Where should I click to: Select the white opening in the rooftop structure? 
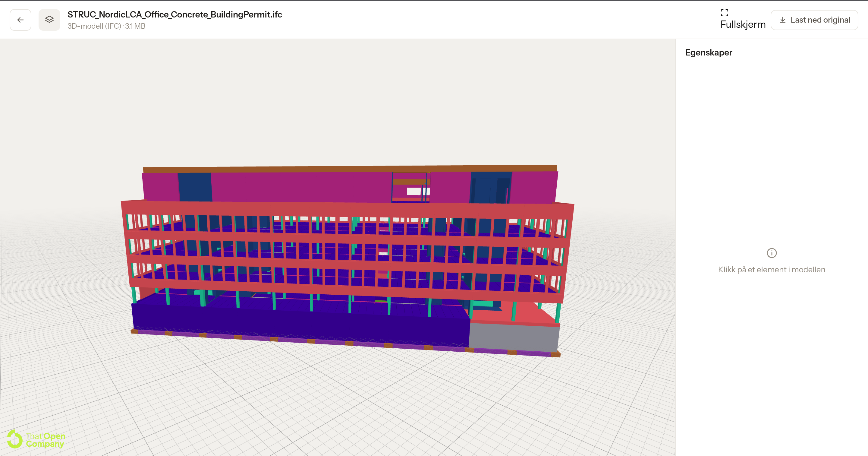(414, 191)
